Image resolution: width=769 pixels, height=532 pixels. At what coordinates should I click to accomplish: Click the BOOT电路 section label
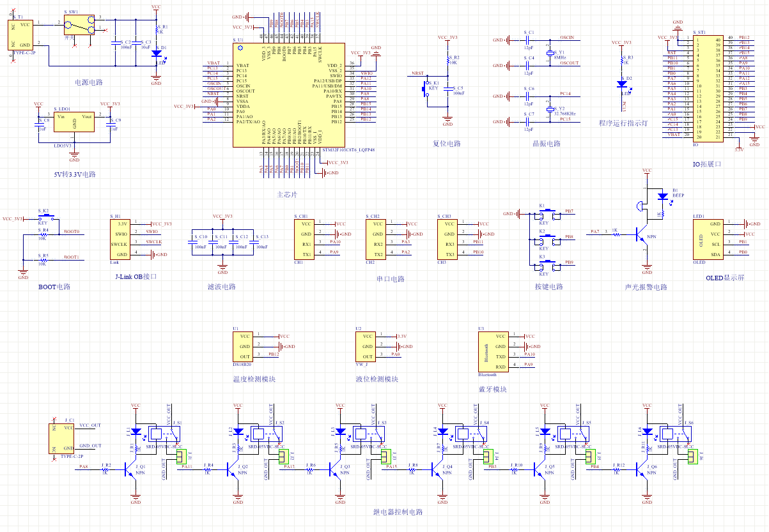54,287
